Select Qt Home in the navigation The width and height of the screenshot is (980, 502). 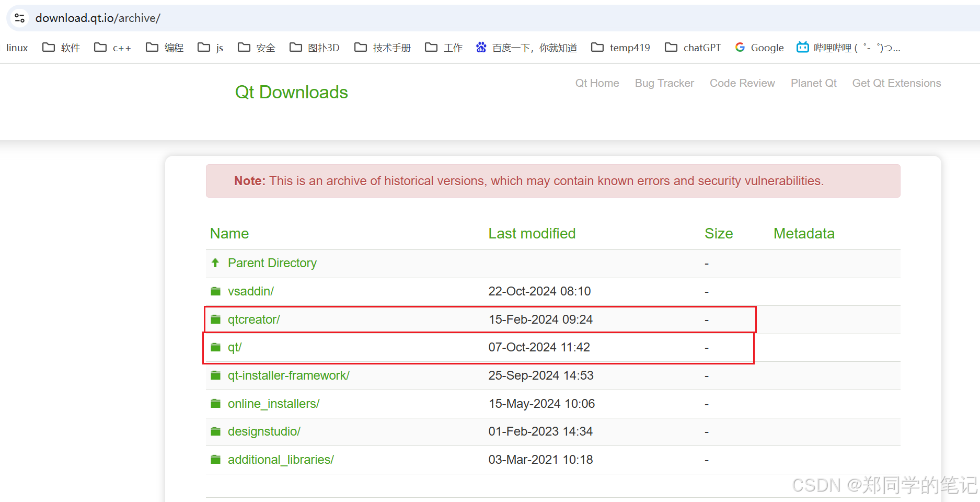point(597,83)
